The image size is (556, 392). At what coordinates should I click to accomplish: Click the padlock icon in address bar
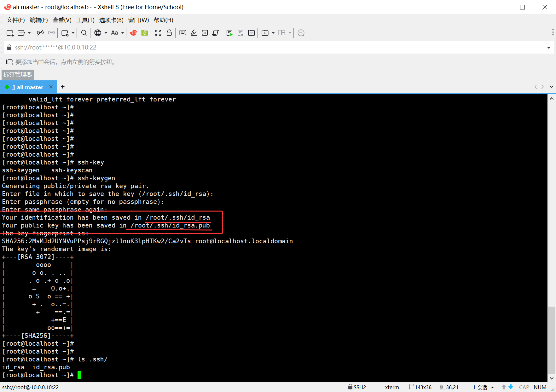(9, 47)
